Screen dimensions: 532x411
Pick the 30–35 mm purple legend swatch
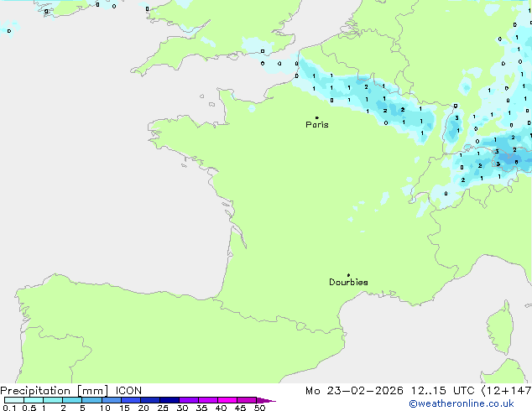click(x=189, y=400)
